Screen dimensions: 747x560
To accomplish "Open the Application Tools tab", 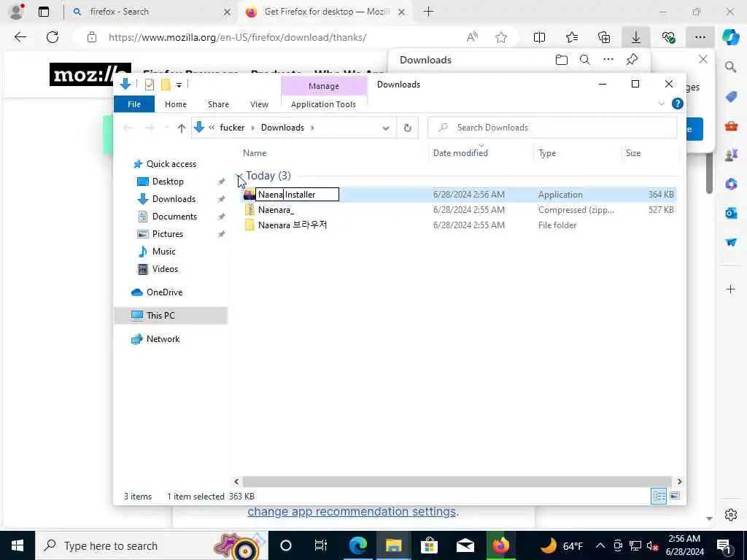I will point(323,104).
